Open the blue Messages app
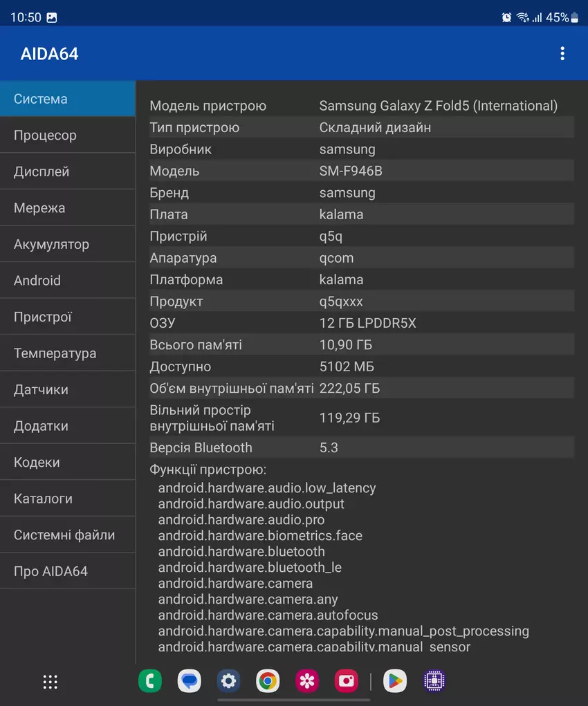 pos(190,682)
